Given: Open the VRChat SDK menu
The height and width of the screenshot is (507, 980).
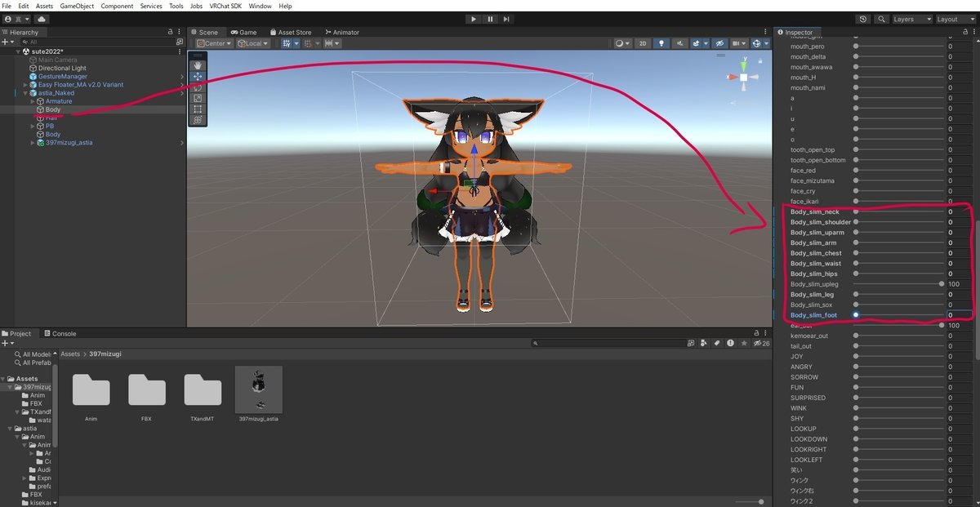Looking at the screenshot, I should [x=225, y=6].
